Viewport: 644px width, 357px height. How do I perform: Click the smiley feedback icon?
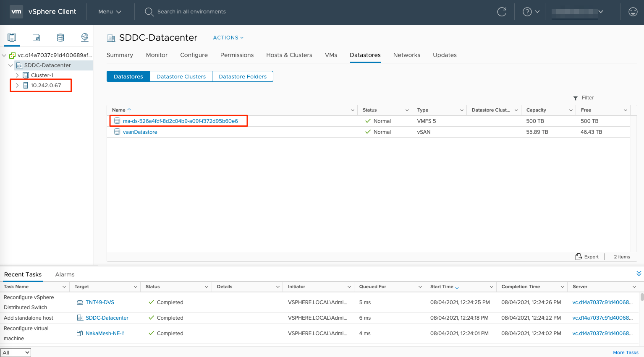(633, 12)
